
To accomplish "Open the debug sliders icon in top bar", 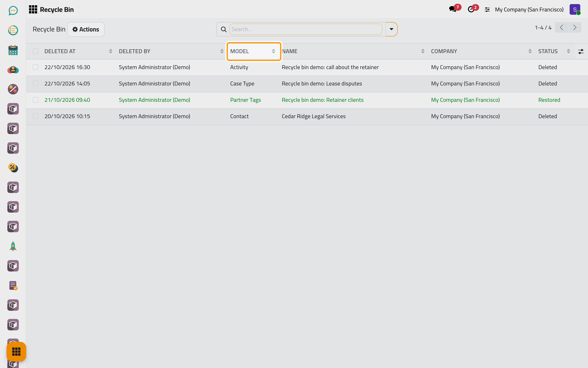I will (x=487, y=10).
